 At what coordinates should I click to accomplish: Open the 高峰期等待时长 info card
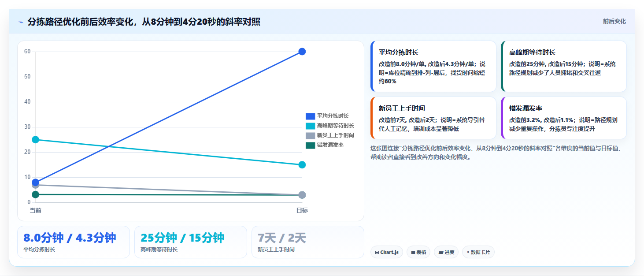point(564,67)
